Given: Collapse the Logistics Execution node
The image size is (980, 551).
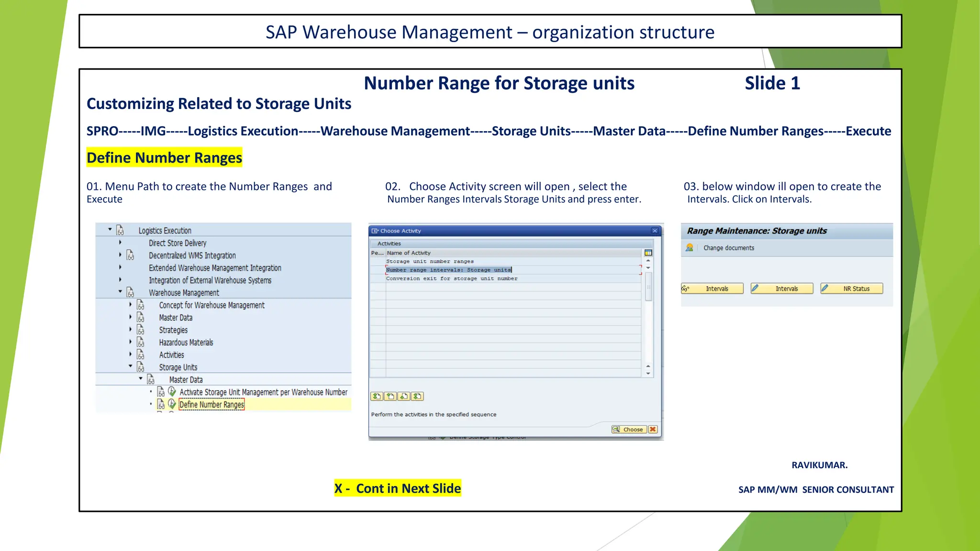Looking at the screenshot, I should click(110, 230).
